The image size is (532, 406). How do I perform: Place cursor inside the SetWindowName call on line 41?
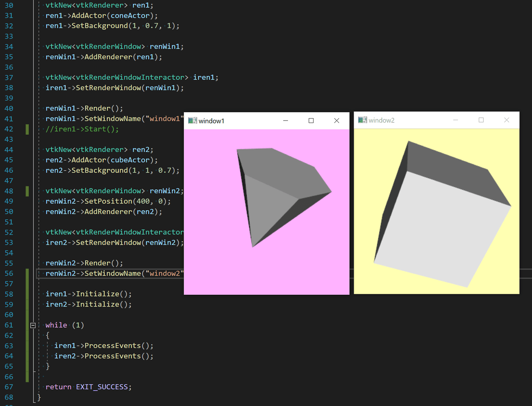point(122,119)
